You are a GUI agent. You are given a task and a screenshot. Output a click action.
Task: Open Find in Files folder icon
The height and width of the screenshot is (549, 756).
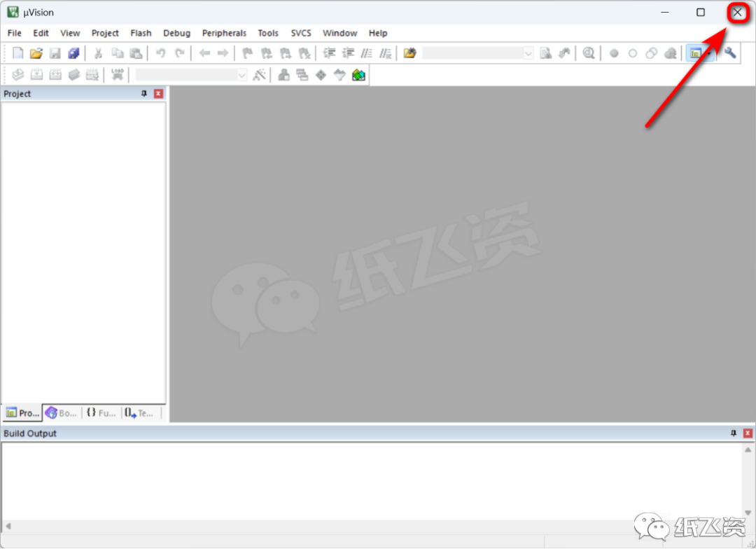(409, 53)
